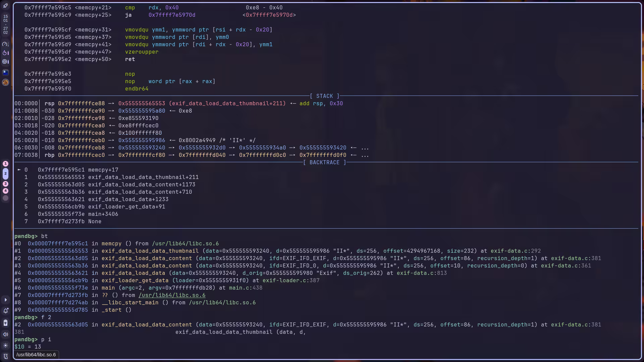This screenshot has height=362, width=644.
Task: Switch to workspace 1
Action: (5, 164)
